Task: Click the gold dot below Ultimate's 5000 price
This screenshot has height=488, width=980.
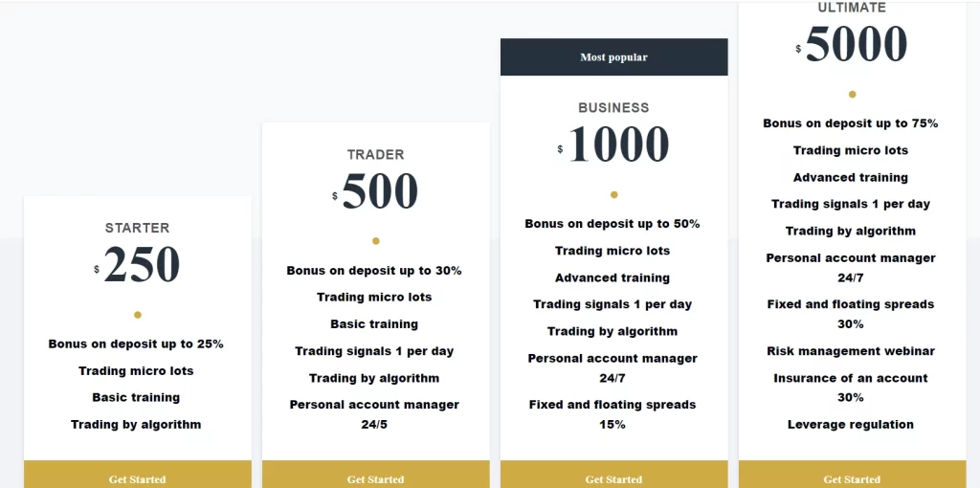Action: [x=853, y=95]
